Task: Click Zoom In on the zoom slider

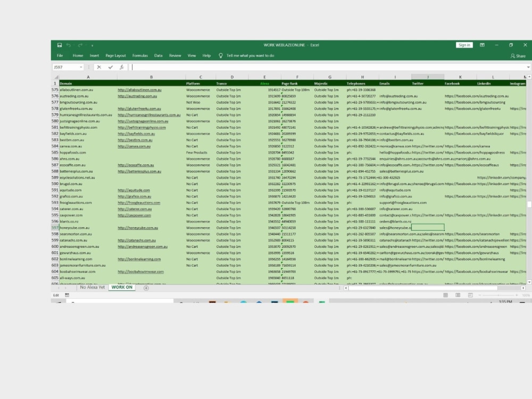Action: [x=517, y=295]
